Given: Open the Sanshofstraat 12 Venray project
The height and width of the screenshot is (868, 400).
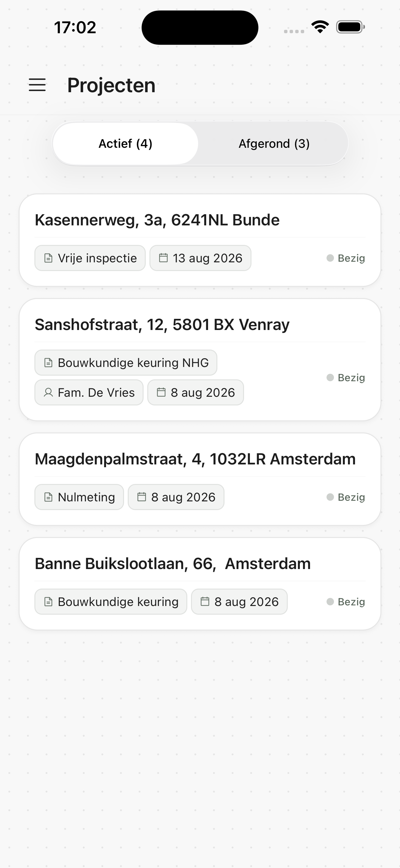Looking at the screenshot, I should pyautogui.click(x=200, y=359).
